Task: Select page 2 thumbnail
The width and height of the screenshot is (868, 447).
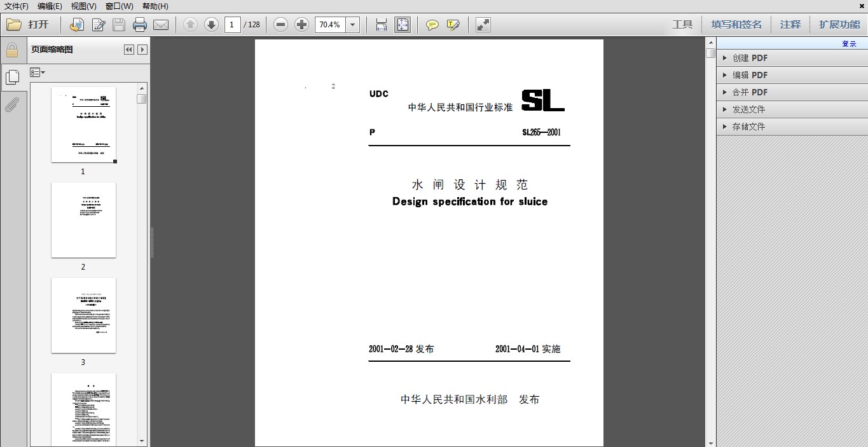Action: pos(83,220)
